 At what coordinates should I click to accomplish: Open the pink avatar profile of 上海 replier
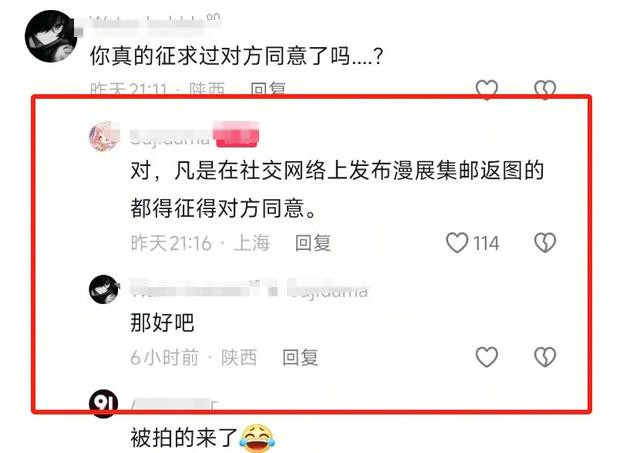point(104,136)
